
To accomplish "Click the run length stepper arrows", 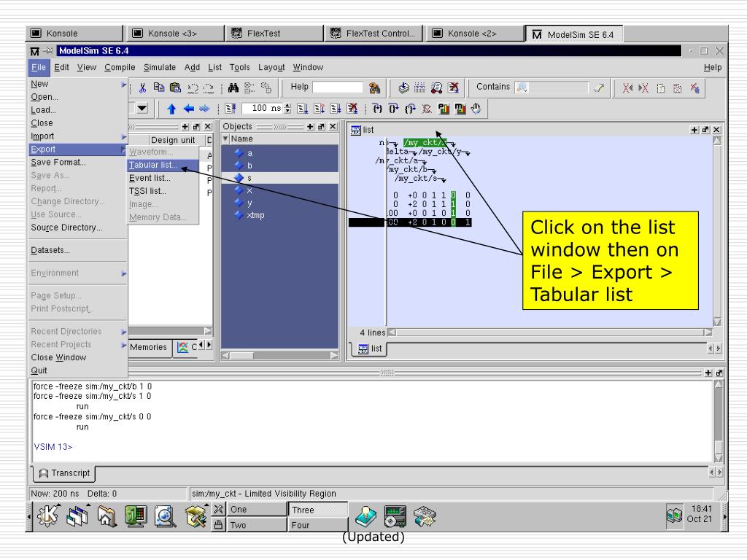I will coord(287,109).
